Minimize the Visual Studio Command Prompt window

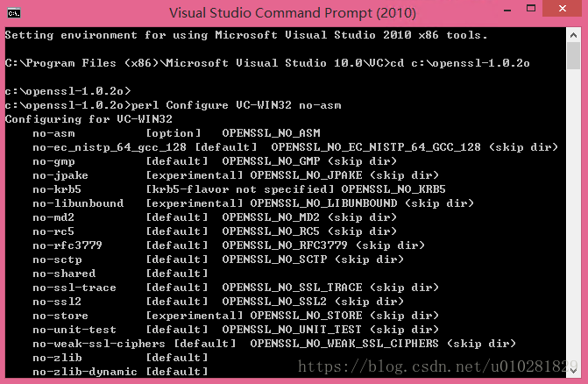[x=507, y=10]
